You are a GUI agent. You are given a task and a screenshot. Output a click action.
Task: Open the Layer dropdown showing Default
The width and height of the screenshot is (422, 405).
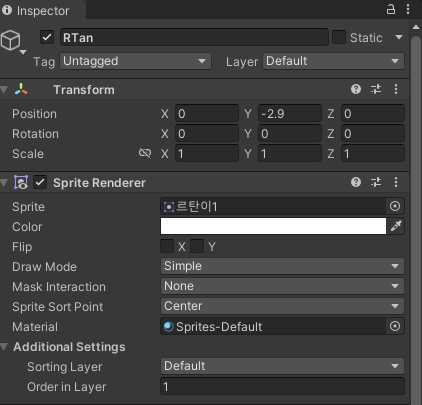[333, 61]
